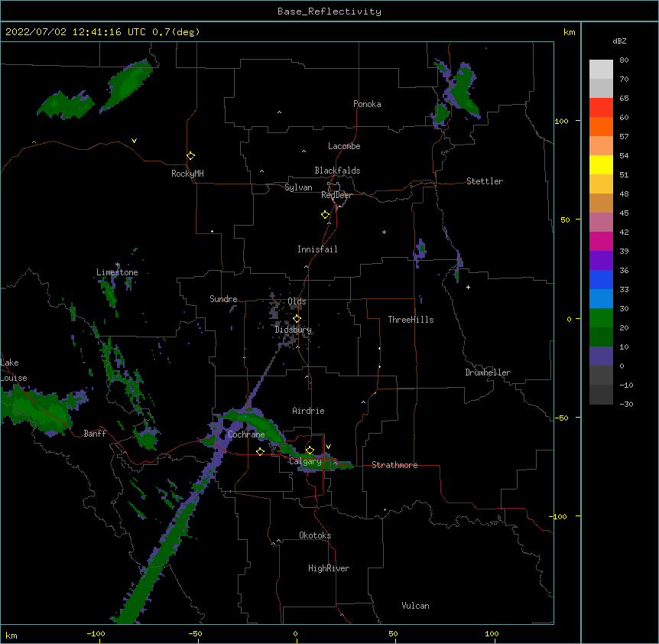Click the Blackfalds city label
Viewport: 659px width, 644px height.
click(x=337, y=171)
